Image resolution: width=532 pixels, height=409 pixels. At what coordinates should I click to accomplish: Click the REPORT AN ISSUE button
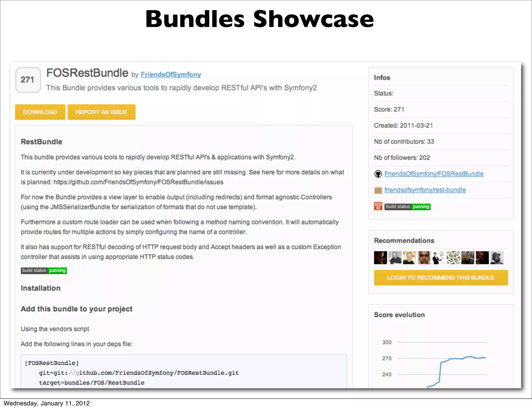(101, 112)
